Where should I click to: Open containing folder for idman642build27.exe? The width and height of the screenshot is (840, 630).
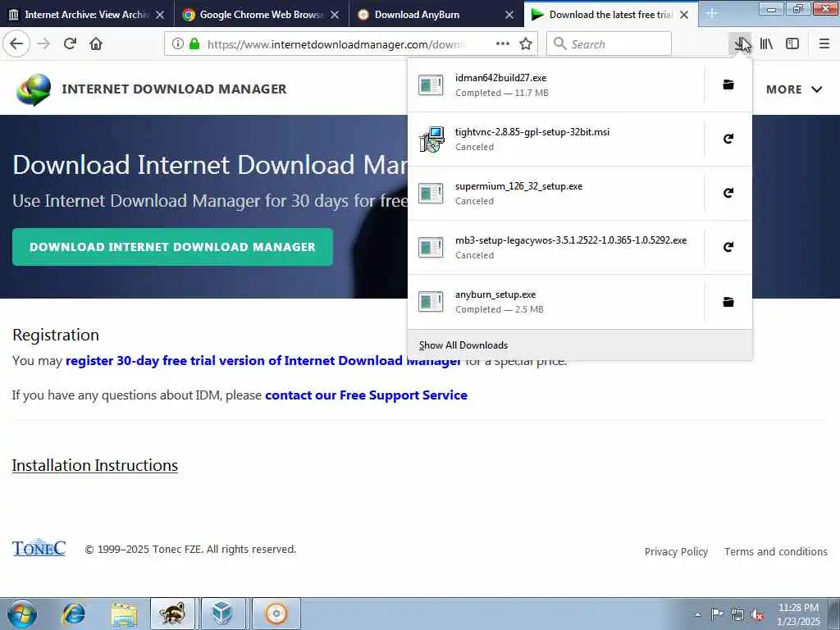tap(728, 84)
